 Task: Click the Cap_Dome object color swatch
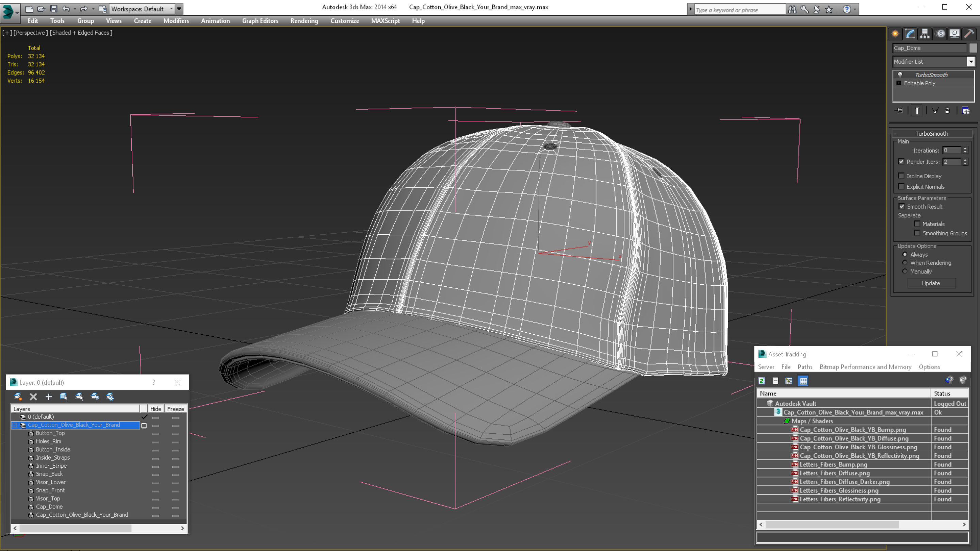point(973,48)
